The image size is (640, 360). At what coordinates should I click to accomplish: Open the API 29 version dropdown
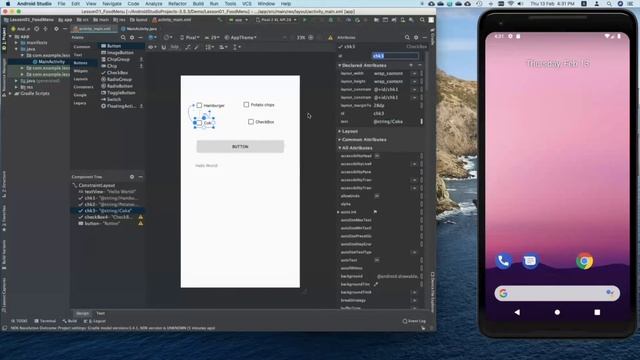coord(212,38)
